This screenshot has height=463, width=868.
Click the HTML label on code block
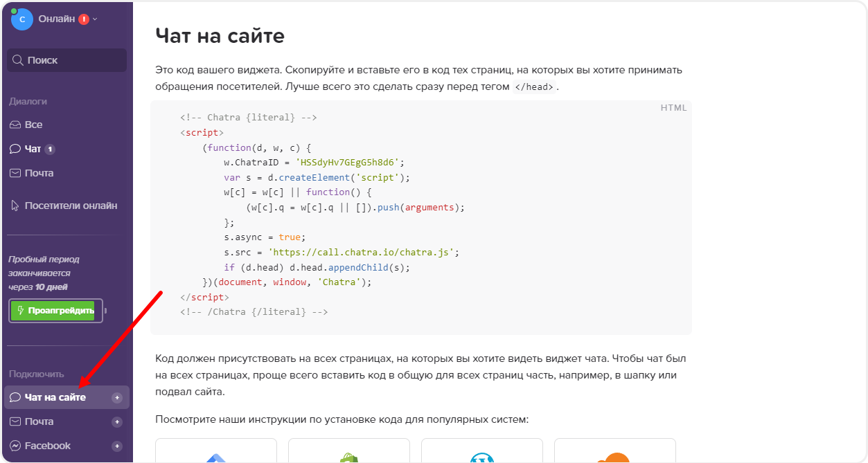(x=673, y=108)
